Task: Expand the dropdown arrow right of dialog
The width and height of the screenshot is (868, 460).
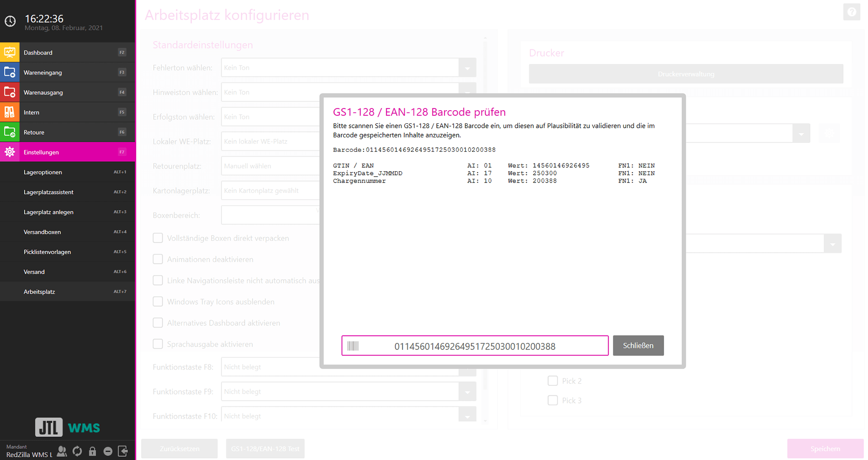Action: point(801,133)
